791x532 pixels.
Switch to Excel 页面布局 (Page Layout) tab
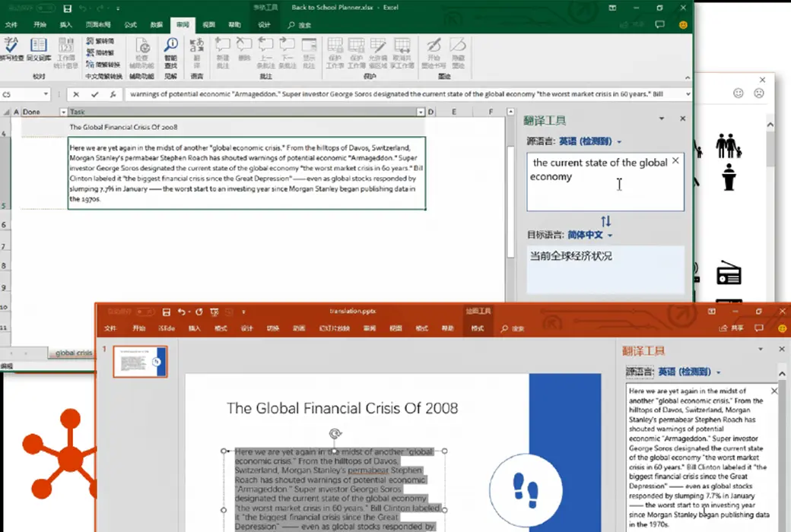click(98, 25)
